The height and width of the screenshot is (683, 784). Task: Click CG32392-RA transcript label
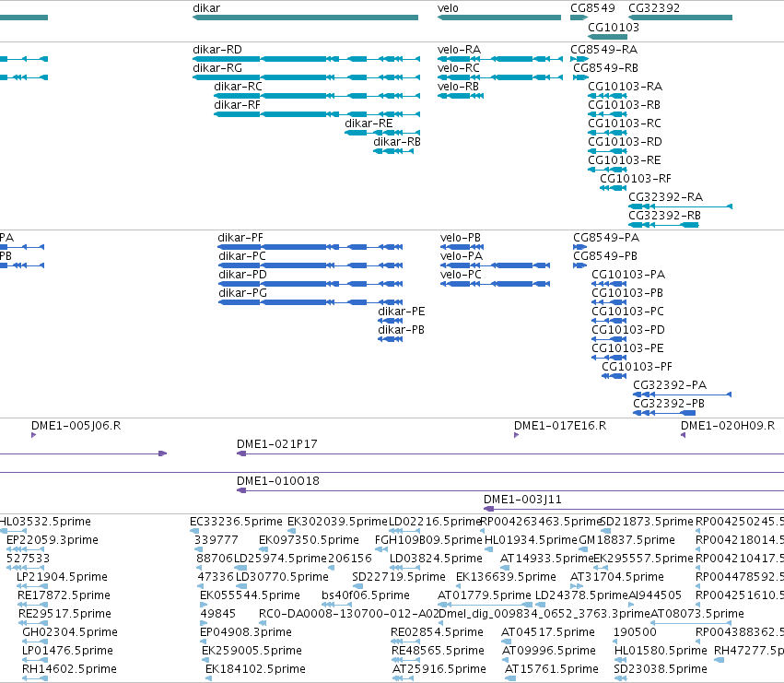pos(665,197)
